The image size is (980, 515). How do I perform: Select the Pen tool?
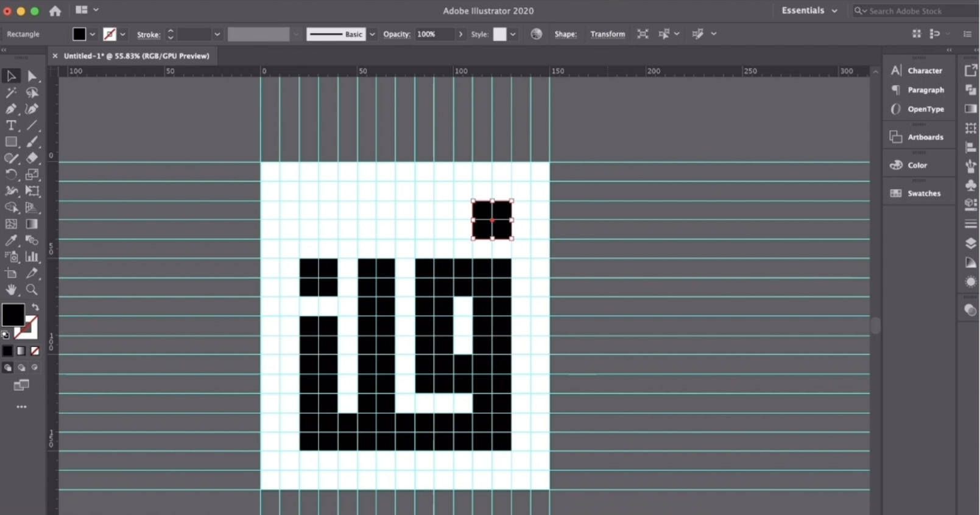click(11, 109)
